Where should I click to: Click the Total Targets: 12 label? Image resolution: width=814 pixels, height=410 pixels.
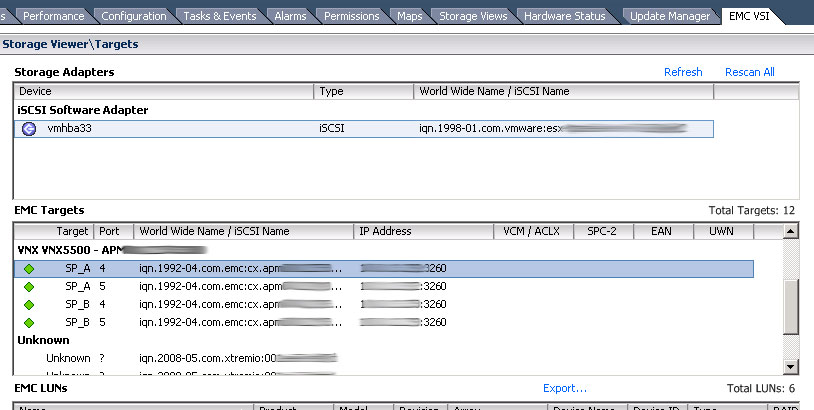[752, 211]
